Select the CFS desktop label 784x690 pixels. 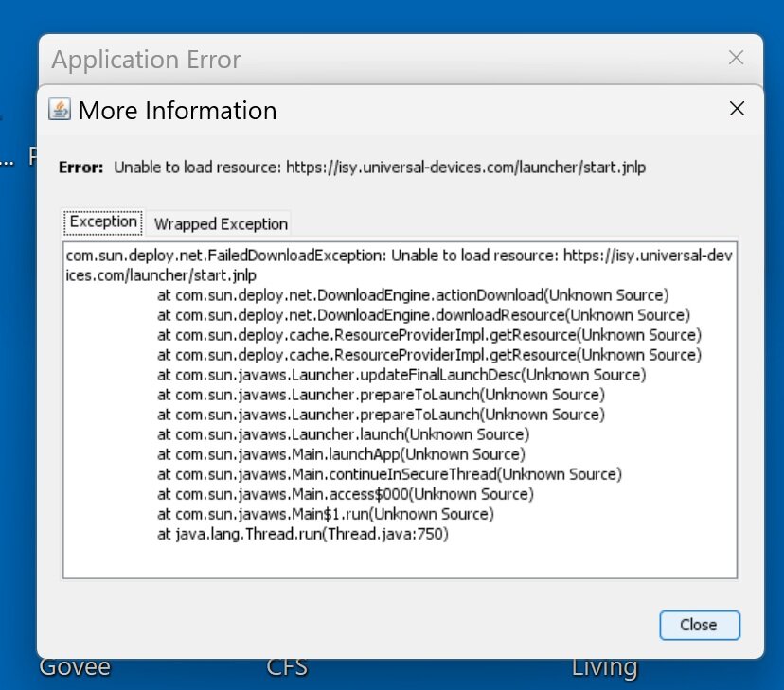click(287, 668)
